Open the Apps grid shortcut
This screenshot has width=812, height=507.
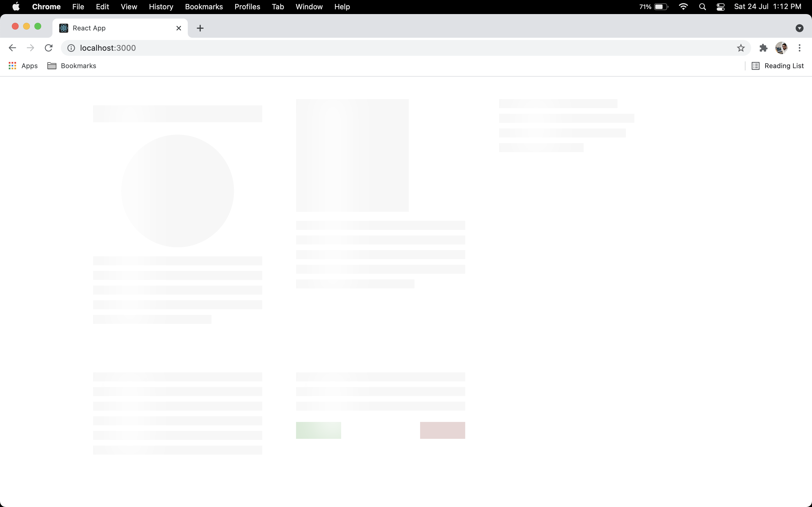pos(23,66)
